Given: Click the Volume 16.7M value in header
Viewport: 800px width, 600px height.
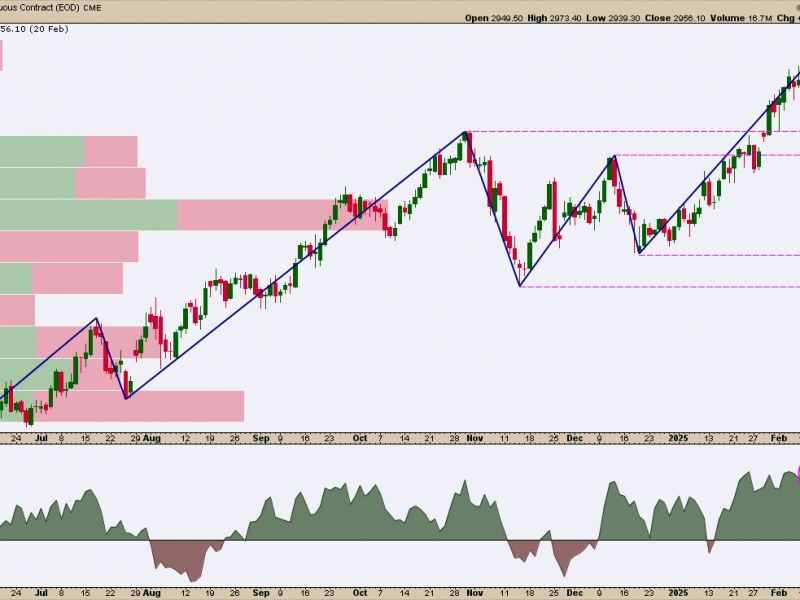Looking at the screenshot, I should tap(741, 18).
